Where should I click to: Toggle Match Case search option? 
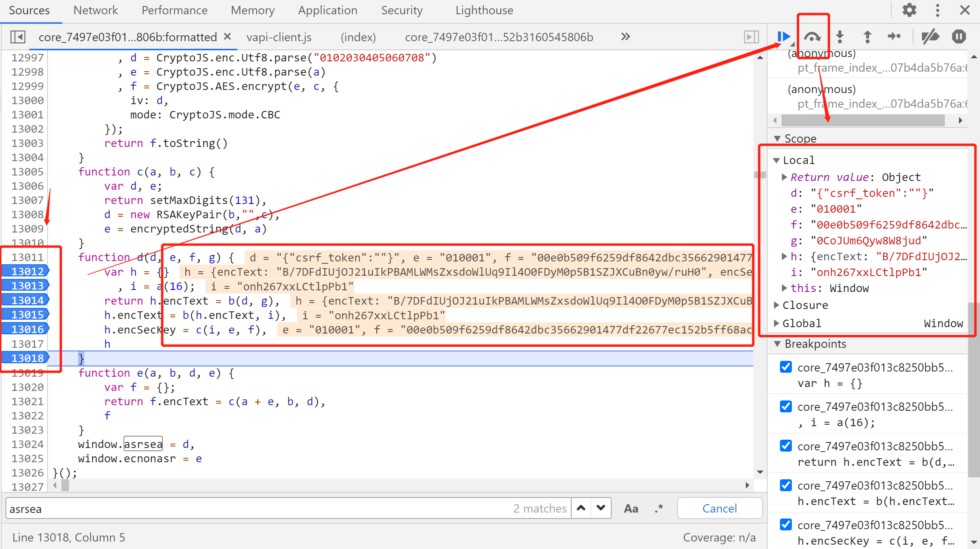(631, 508)
